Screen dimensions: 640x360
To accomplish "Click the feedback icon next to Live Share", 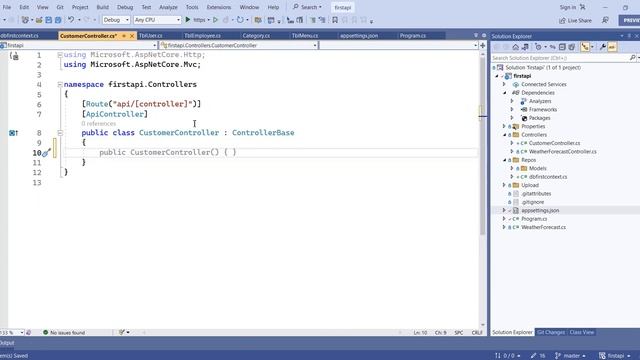I will point(605,20).
